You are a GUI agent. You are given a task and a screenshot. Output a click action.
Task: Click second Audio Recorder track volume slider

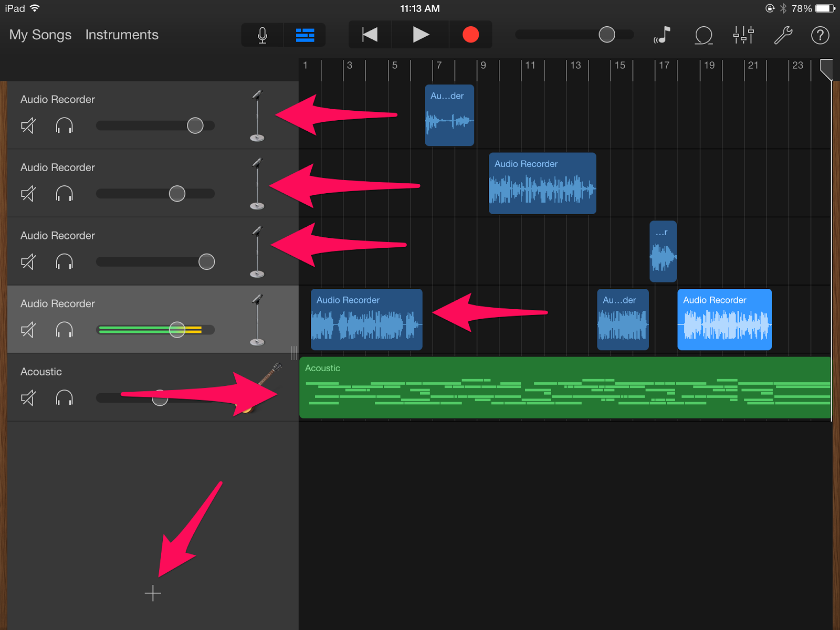coord(155,194)
